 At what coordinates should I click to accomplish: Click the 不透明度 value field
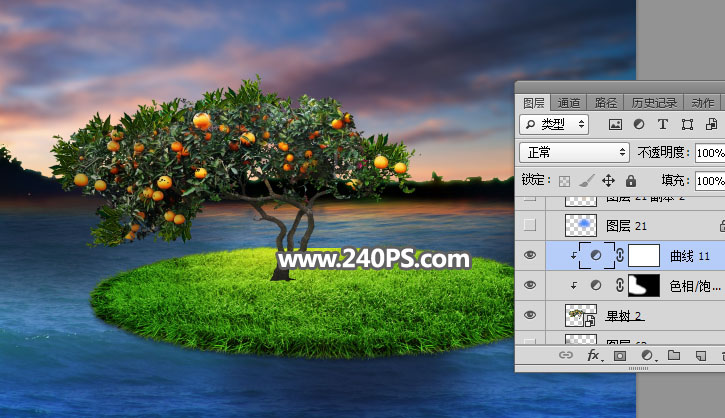[x=710, y=153]
